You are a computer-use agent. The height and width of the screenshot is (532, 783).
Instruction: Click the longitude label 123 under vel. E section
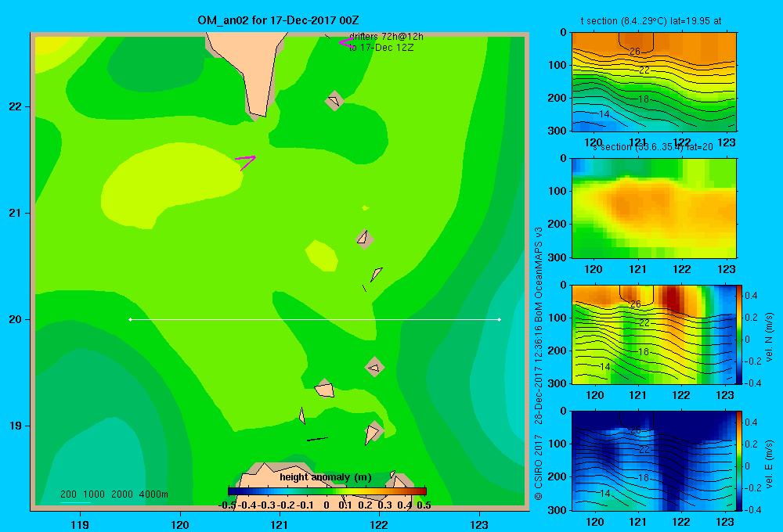coord(725,522)
